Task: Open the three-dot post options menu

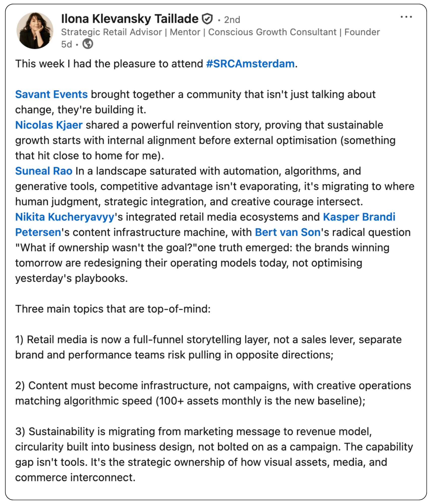Action: pos(406,17)
